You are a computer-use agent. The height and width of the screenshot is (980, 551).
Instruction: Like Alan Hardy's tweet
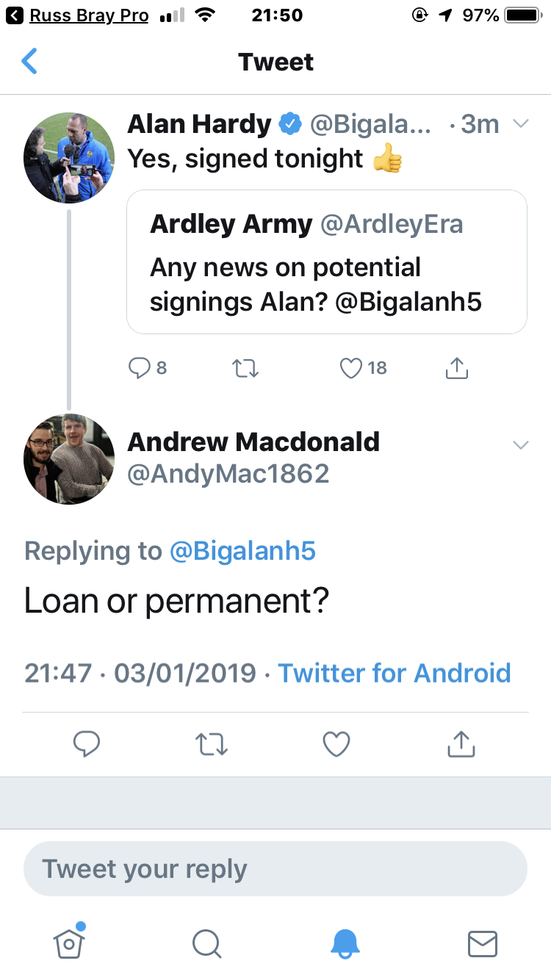[352, 368]
